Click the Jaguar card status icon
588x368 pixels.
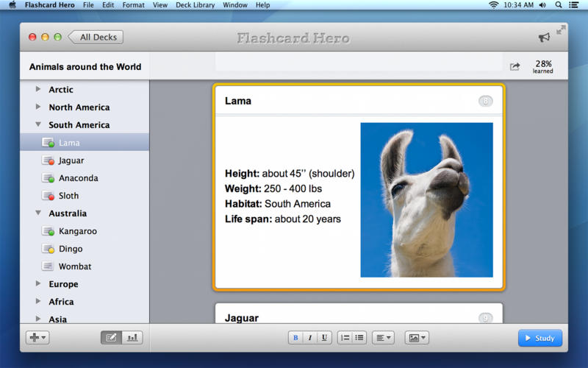pyautogui.click(x=48, y=160)
